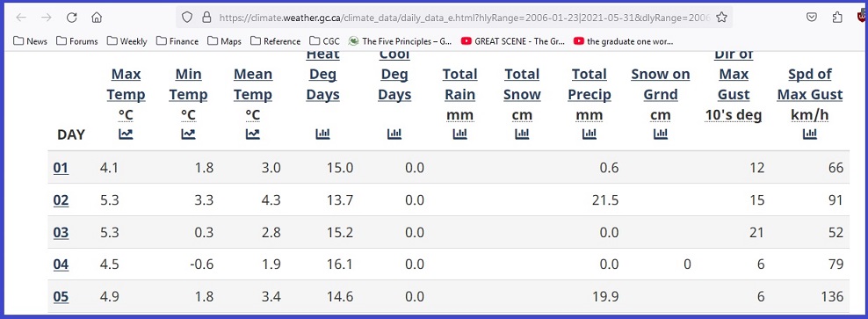Go to the browser Home page icon
Image resolution: width=868 pixels, height=319 pixels.
(x=97, y=18)
